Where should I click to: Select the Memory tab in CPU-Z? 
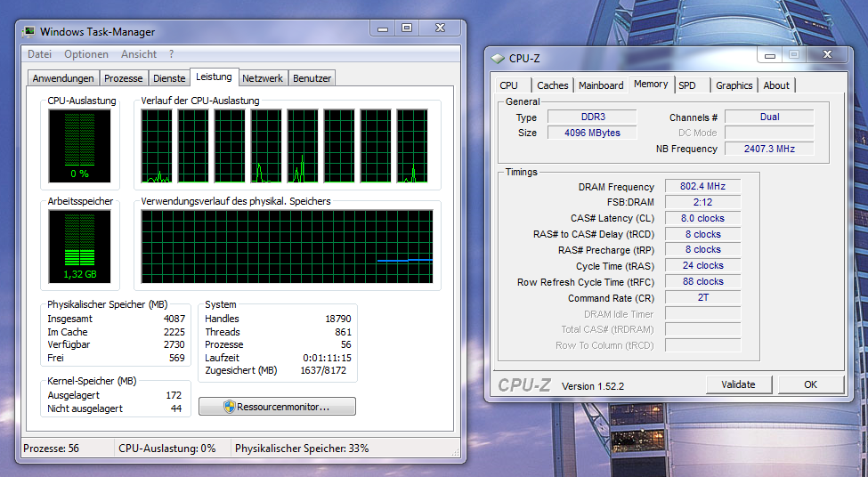tap(651, 85)
